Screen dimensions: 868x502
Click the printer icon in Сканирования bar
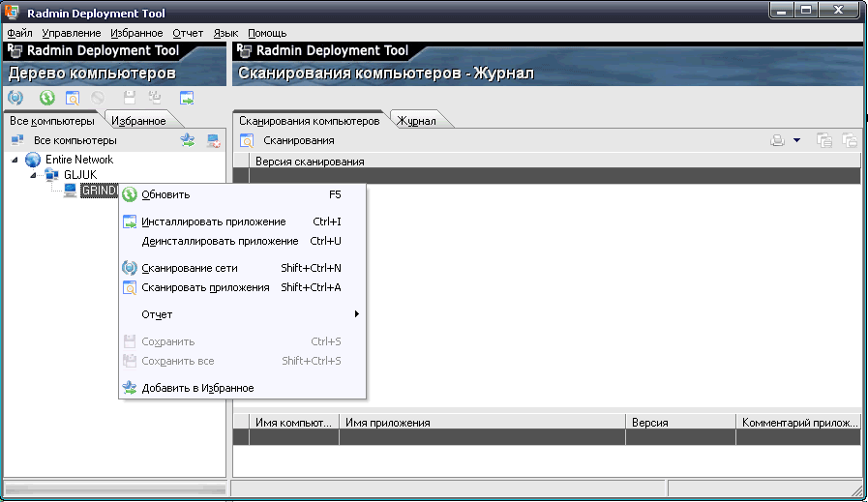(x=777, y=140)
